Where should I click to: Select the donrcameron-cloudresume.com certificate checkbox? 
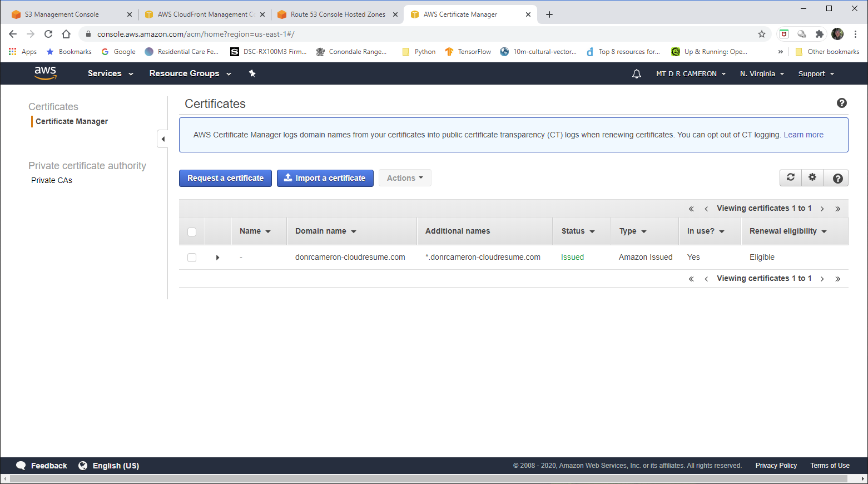click(x=192, y=258)
